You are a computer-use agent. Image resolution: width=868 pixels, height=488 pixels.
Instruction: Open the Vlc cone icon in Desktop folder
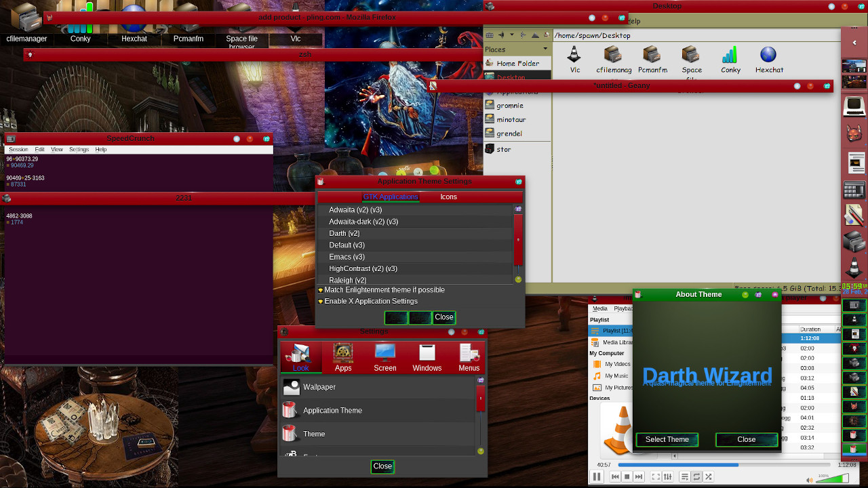[x=574, y=60]
